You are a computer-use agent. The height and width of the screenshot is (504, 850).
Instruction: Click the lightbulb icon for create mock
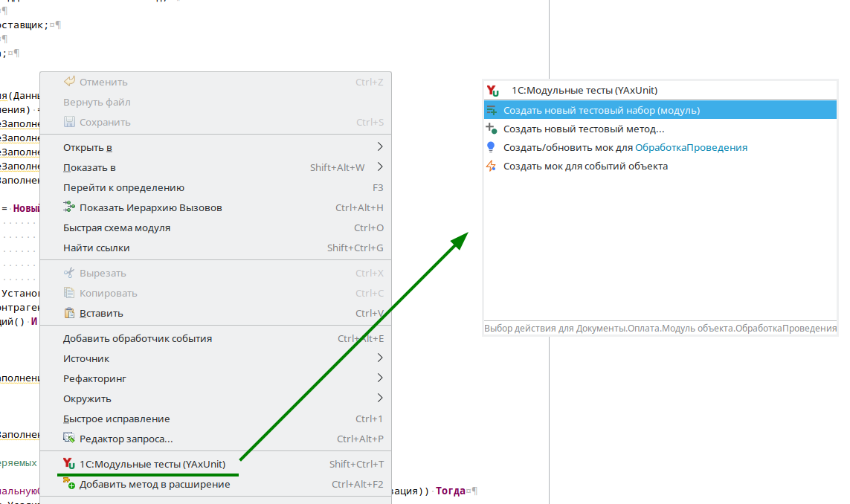pyautogui.click(x=491, y=147)
